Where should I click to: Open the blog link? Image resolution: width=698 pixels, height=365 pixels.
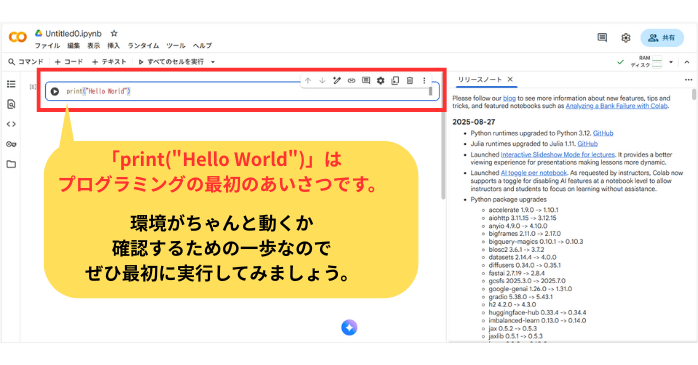pos(509,98)
